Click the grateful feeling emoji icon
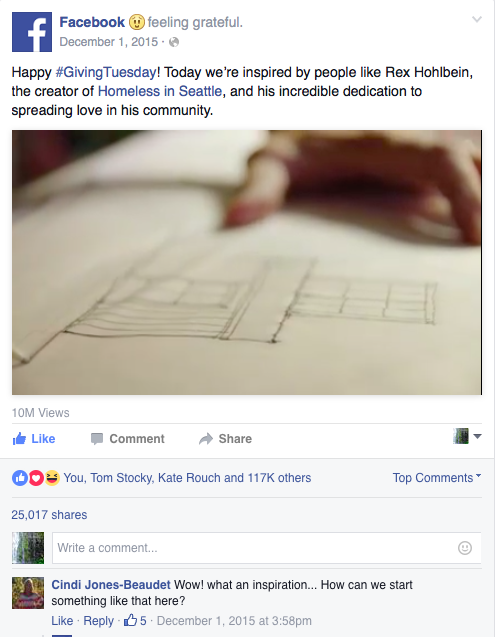The width and height of the screenshot is (495, 637). coord(137,22)
